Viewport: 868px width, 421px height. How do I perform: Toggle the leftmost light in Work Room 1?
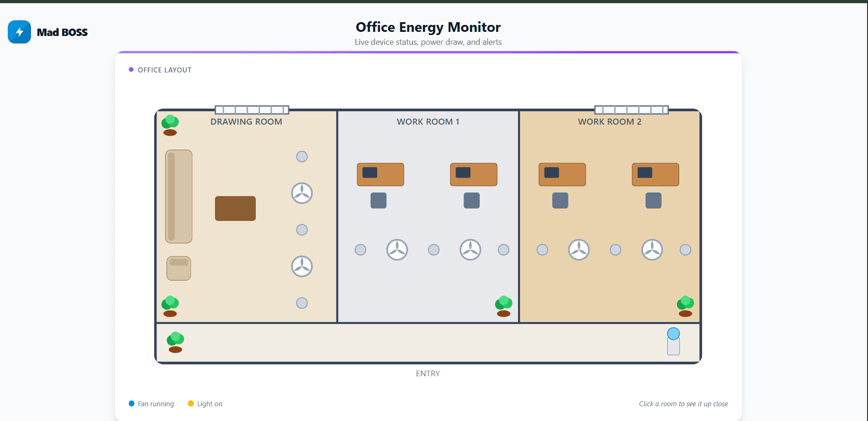coord(361,250)
